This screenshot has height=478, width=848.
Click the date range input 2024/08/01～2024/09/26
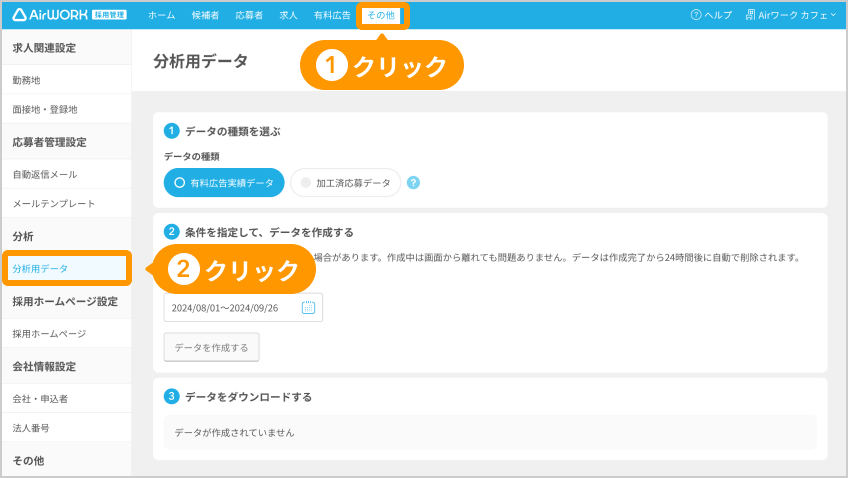(243, 308)
